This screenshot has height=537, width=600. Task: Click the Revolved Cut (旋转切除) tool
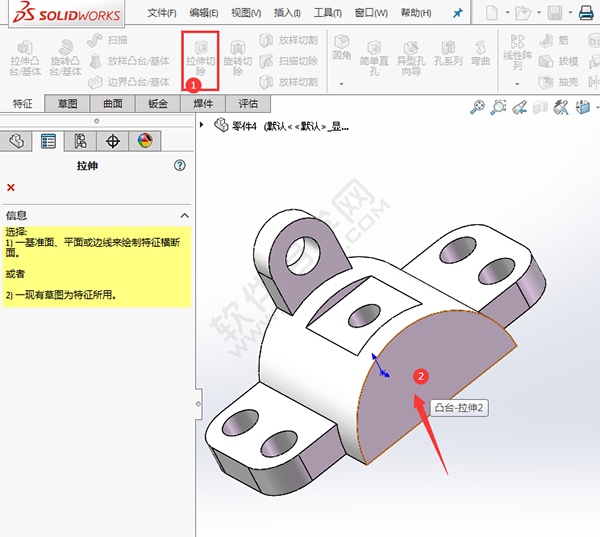tap(238, 58)
